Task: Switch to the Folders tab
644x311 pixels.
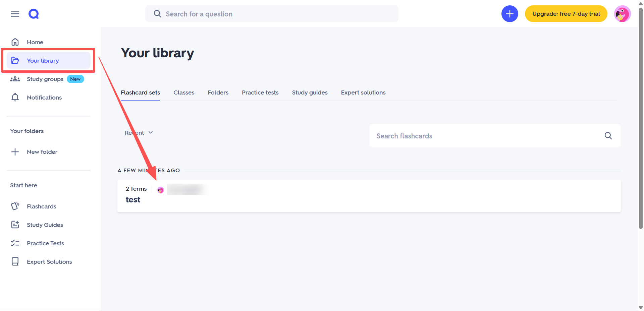Action: click(218, 92)
